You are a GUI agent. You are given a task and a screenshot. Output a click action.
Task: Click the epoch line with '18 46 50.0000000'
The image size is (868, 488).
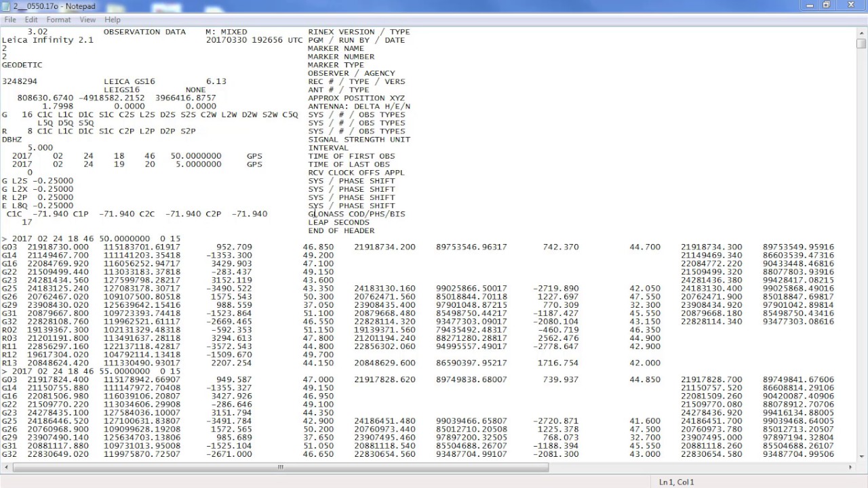[x=91, y=239]
